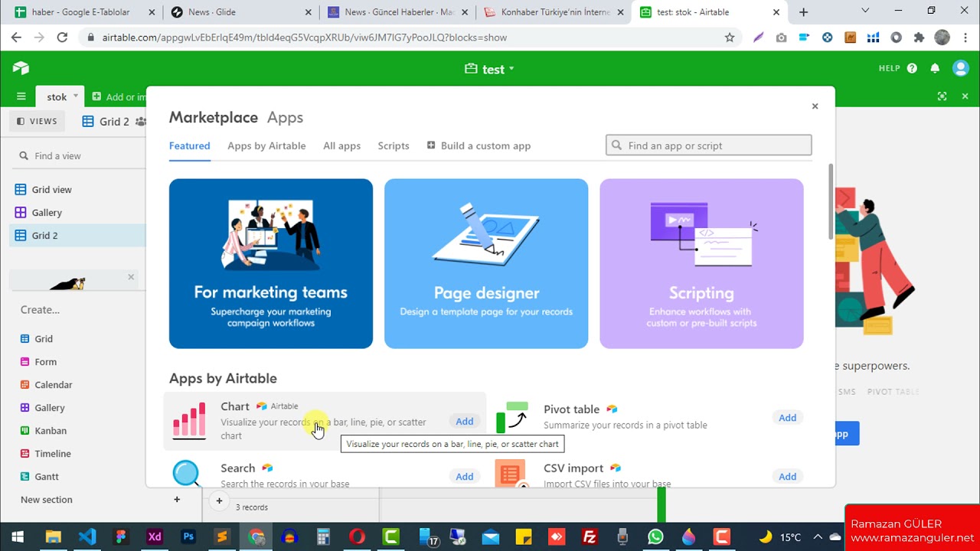980x551 pixels.
Task: Select Grid 2 view in sidebar
Action: coord(77,235)
